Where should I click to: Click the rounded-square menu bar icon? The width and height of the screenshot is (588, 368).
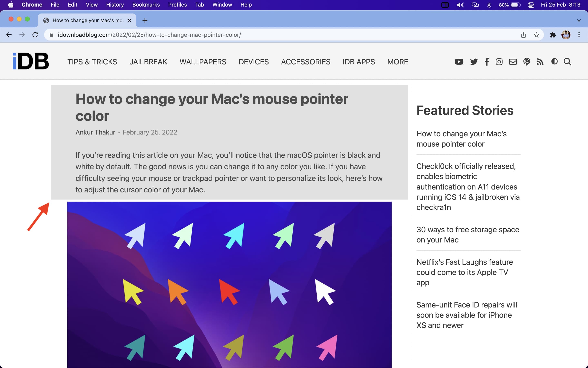click(445, 5)
